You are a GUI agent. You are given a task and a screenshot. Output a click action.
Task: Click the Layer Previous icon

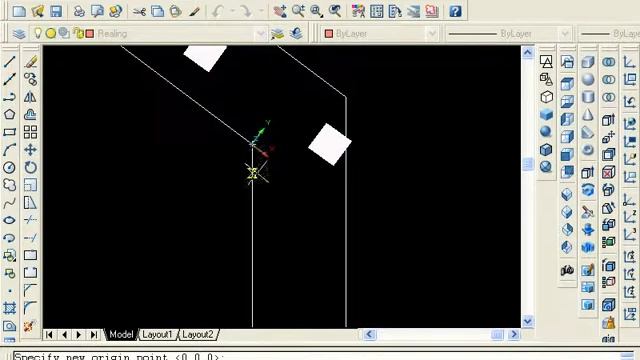pyautogui.click(x=296, y=33)
